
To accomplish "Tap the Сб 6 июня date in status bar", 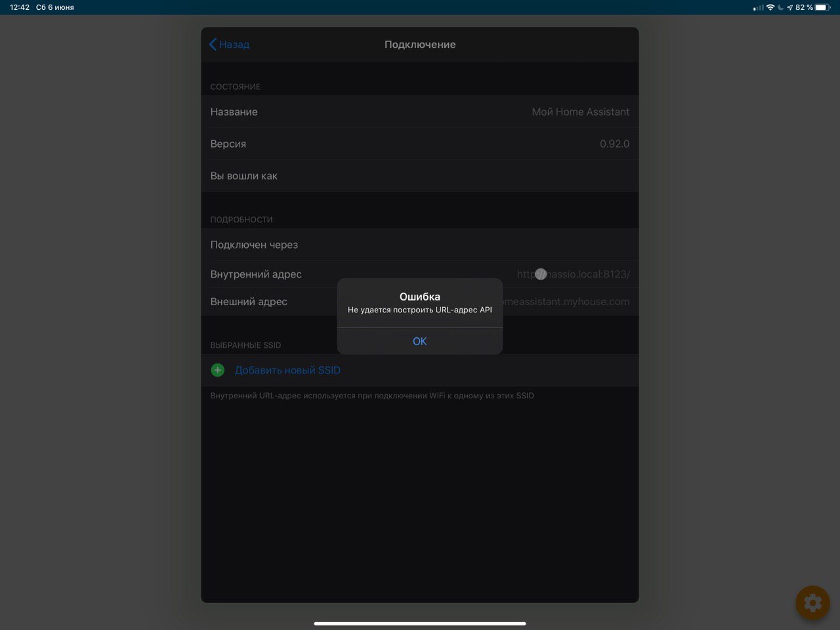I will (x=55, y=7).
